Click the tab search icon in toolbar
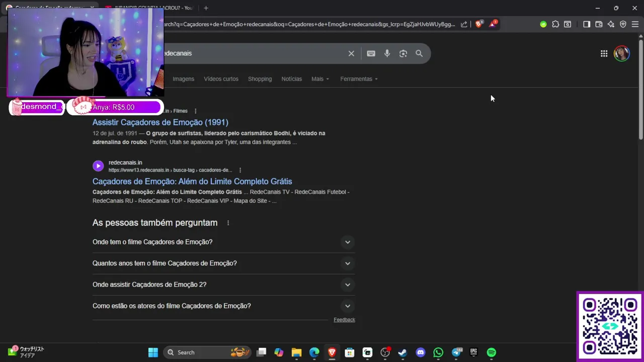This screenshot has width=644, height=362. click(568, 24)
